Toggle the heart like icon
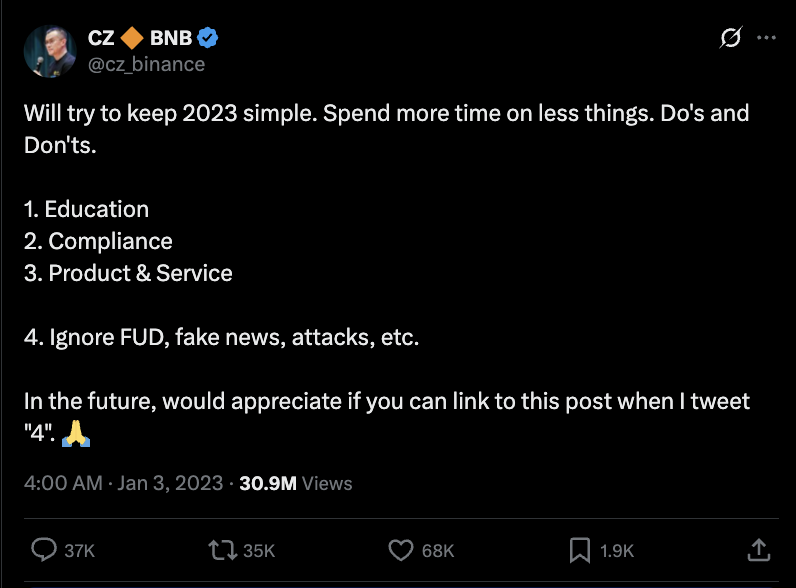Image resolution: width=796 pixels, height=588 pixels. [400, 550]
